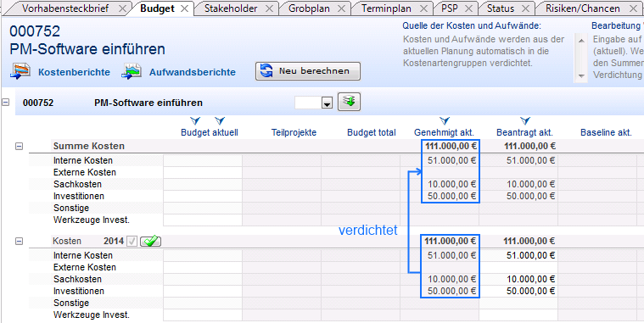This screenshot has width=644, height=323.
Task: Click the green checkmark button beside 2014
Action: coord(150,242)
